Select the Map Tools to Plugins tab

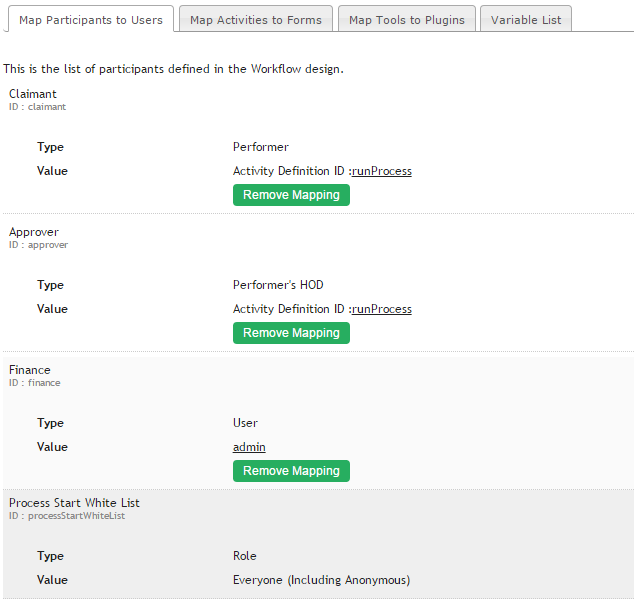(407, 19)
